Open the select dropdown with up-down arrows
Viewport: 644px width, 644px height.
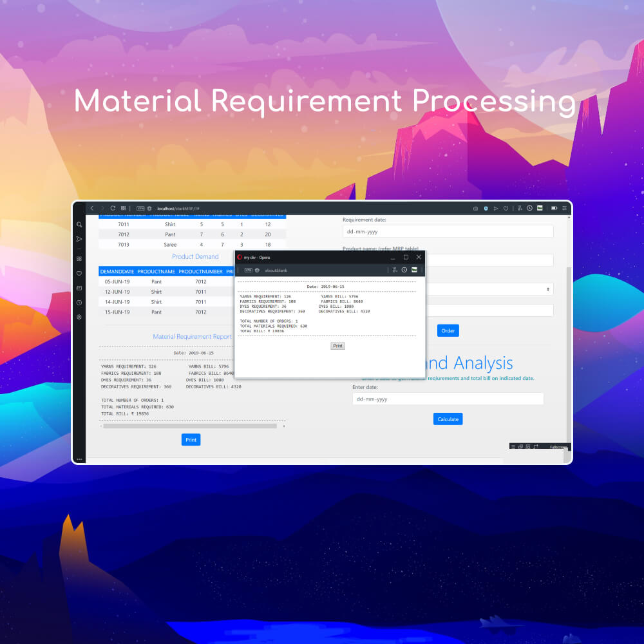pyautogui.click(x=489, y=289)
